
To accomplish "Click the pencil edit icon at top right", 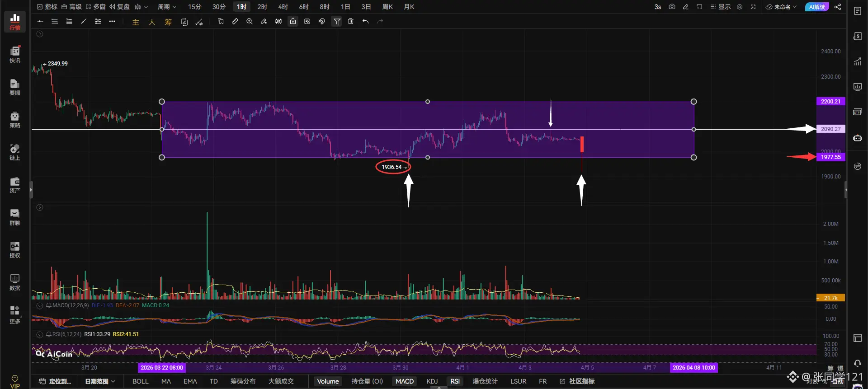I will click(685, 7).
